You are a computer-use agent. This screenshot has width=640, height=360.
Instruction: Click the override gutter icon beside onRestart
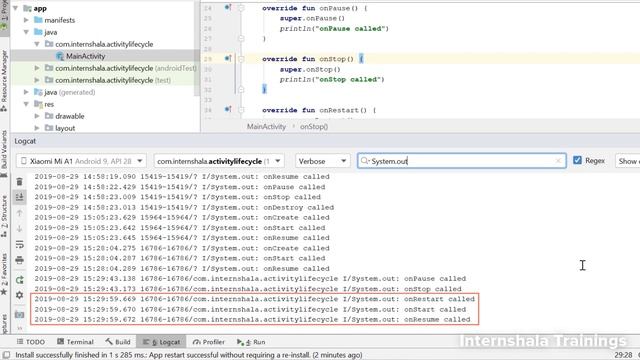(x=228, y=109)
